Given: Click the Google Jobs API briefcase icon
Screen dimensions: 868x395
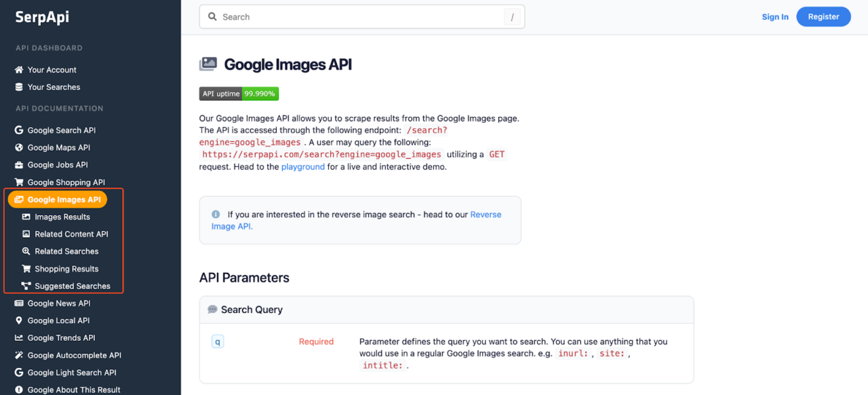Looking at the screenshot, I should [19, 165].
